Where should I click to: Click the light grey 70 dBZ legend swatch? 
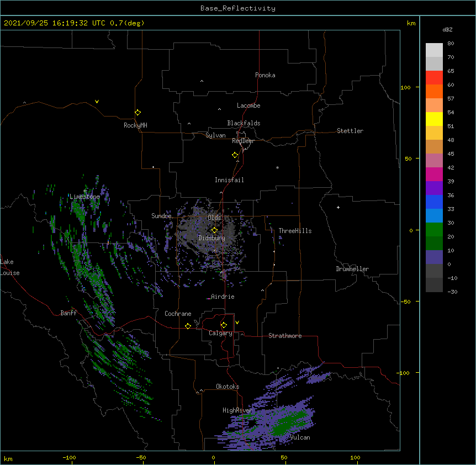point(434,64)
